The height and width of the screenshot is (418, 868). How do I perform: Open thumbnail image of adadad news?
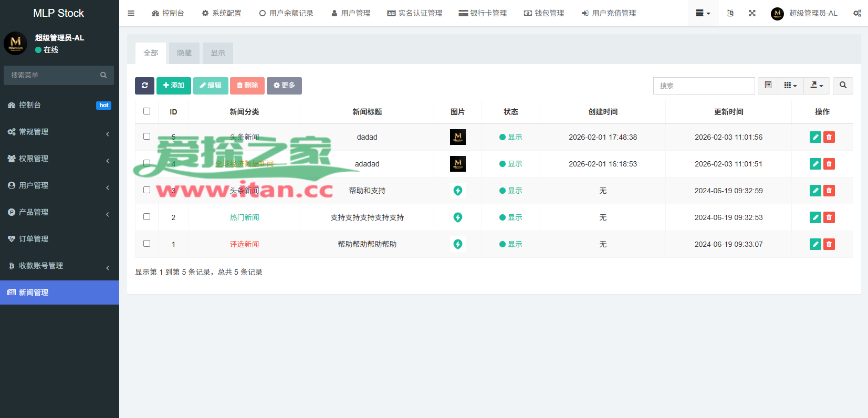click(x=457, y=164)
